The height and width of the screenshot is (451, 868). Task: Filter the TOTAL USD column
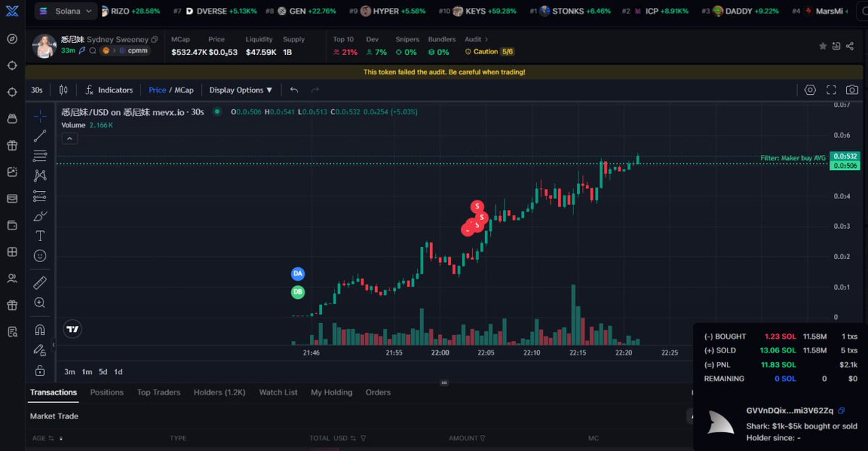(x=363, y=438)
